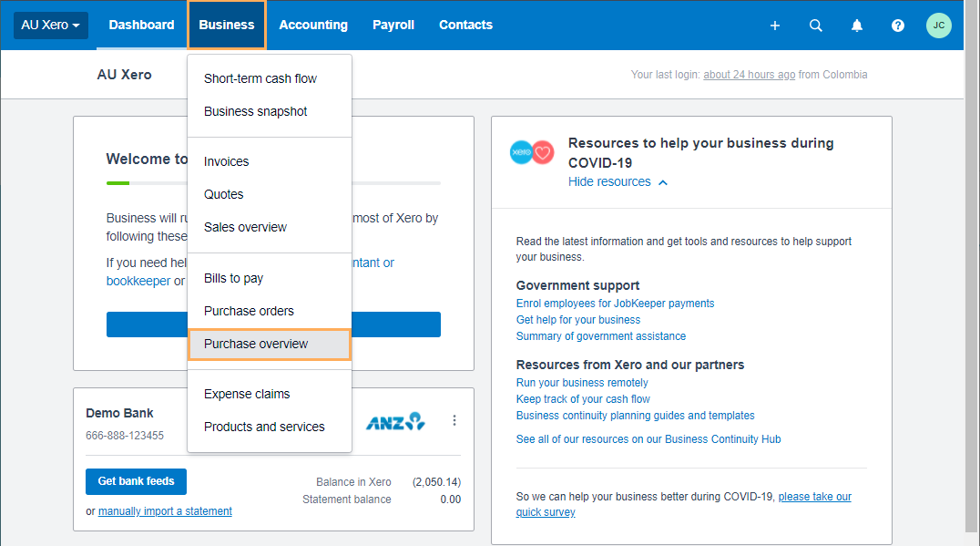980x546 pixels.
Task: Open Keep track of your cash flow link
Action: pos(583,399)
